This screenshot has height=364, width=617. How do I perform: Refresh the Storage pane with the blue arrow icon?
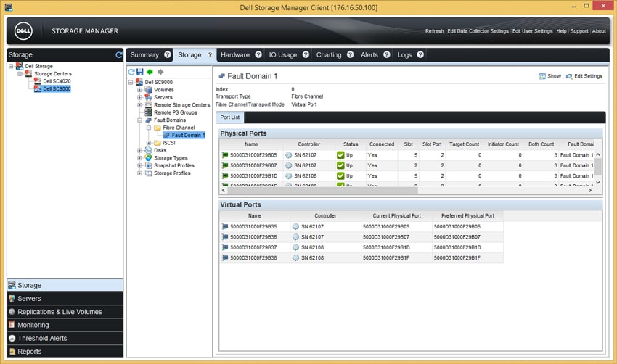click(x=119, y=55)
